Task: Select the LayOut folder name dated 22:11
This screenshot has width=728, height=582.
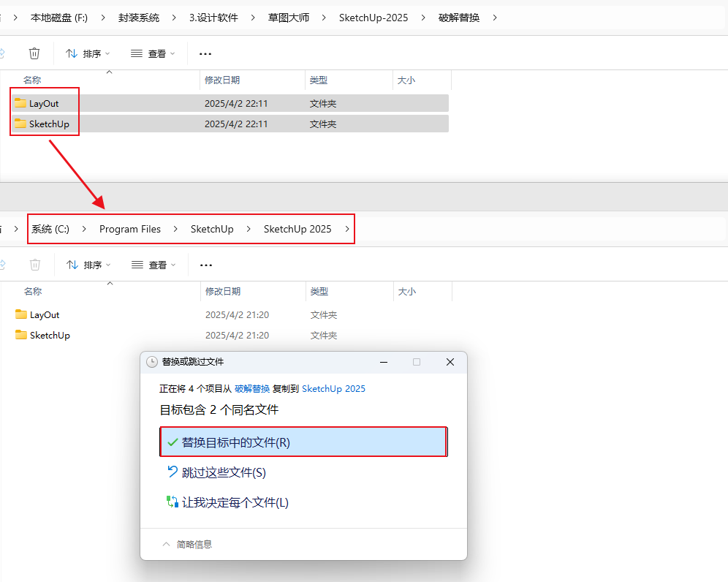Action: click(x=44, y=103)
